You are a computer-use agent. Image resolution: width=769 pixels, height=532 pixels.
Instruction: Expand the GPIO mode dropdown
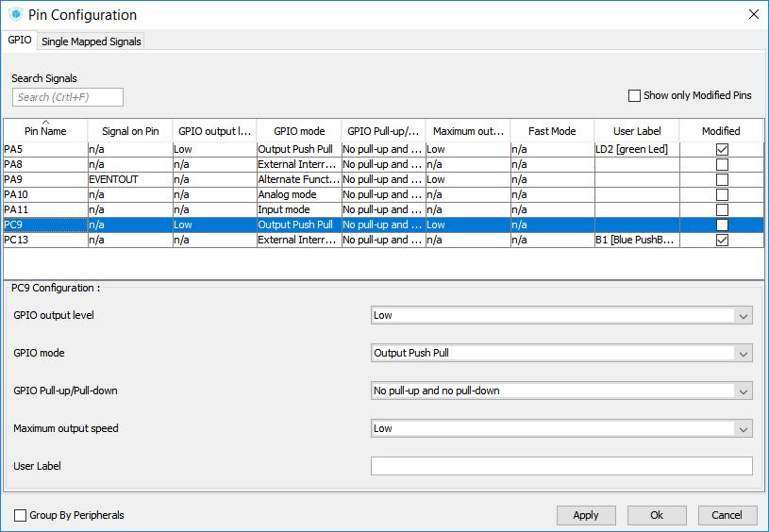tap(743, 354)
